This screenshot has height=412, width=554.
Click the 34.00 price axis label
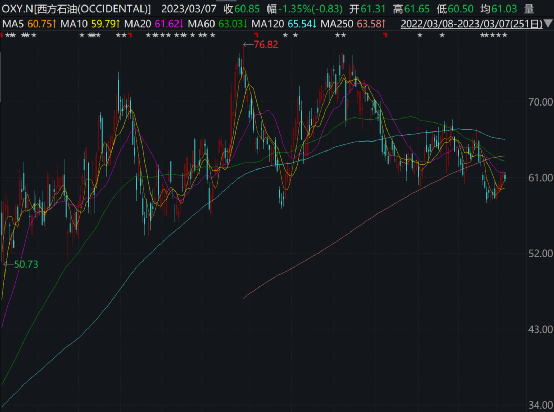[541, 405]
